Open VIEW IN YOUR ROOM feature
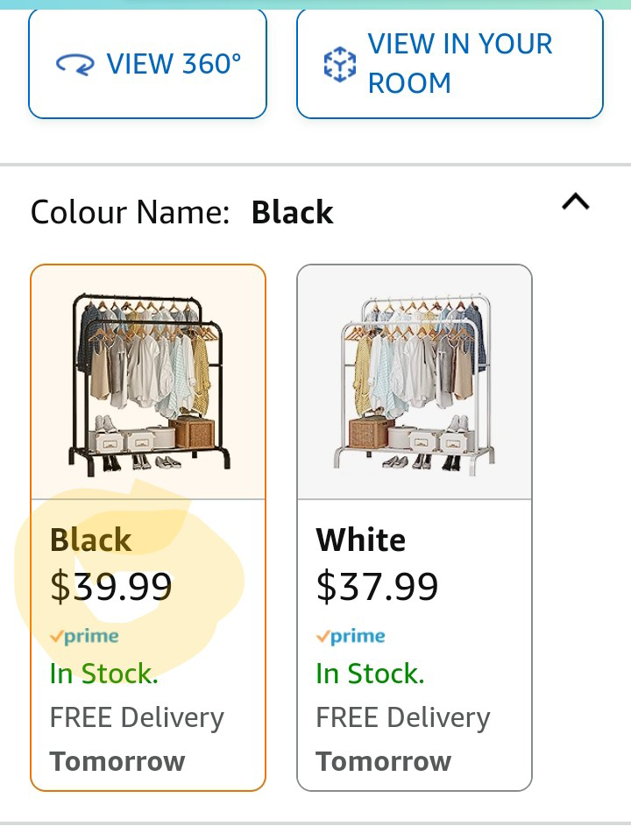The width and height of the screenshot is (631, 840). 450,63
